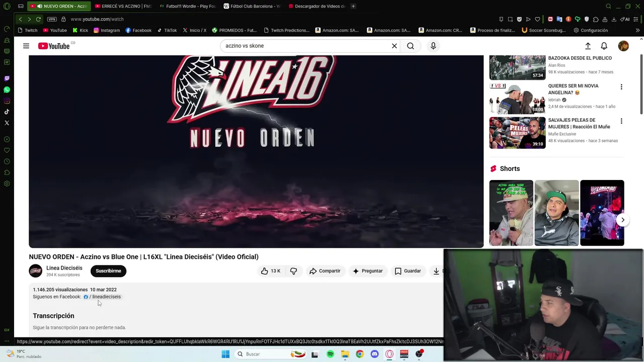The width and height of the screenshot is (644, 362).
Task: Switch to the Descargador de Videos tab
Action: [x=316, y=6]
